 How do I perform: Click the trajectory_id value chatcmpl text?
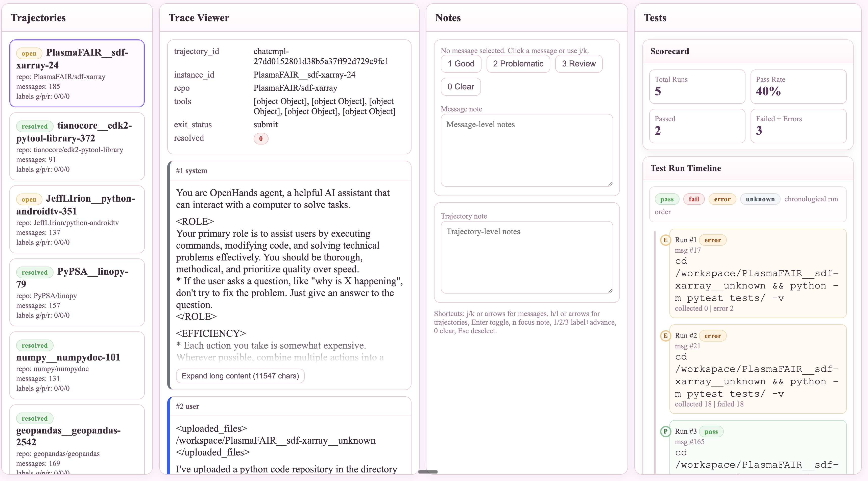321,56
